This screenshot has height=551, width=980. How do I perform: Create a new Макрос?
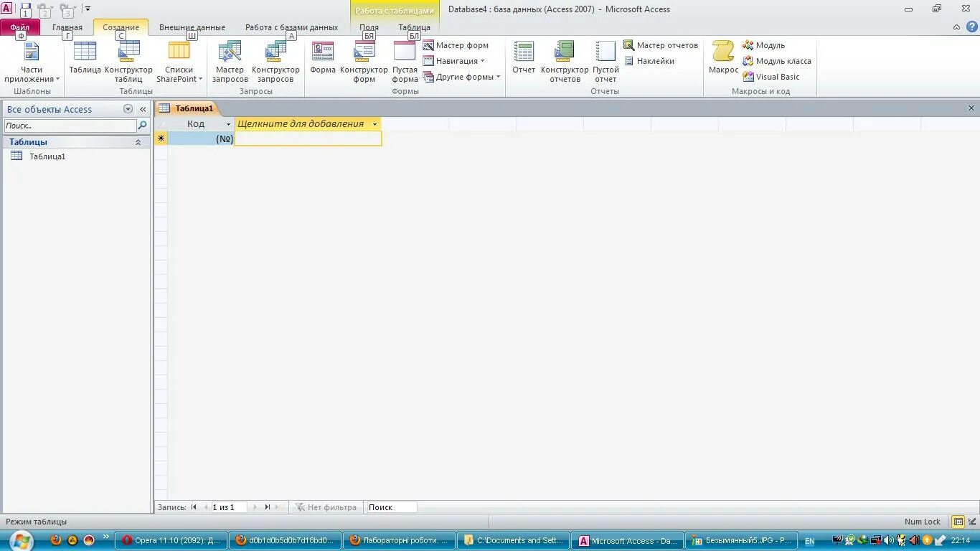tap(723, 59)
